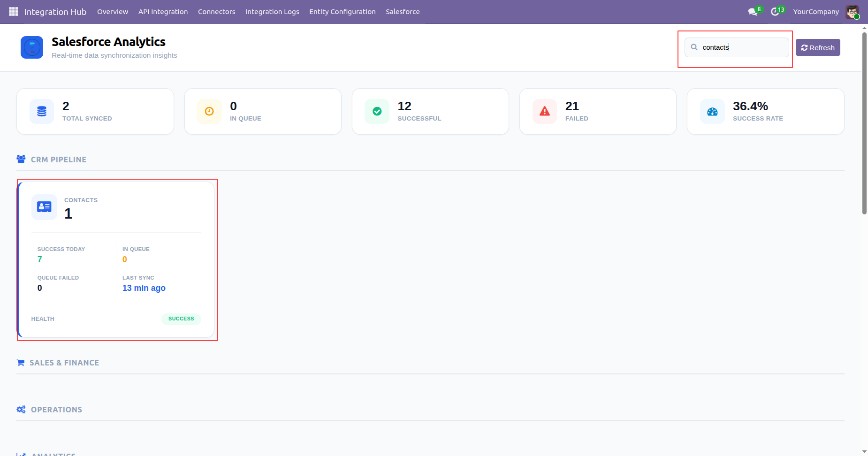Click the Successful checkmark icon
This screenshot has width=868, height=456.
[377, 111]
